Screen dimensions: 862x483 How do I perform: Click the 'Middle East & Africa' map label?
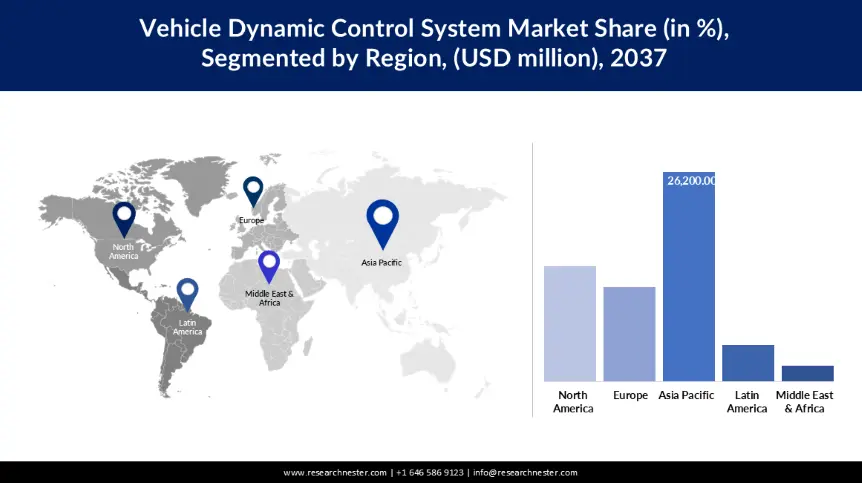(269, 298)
